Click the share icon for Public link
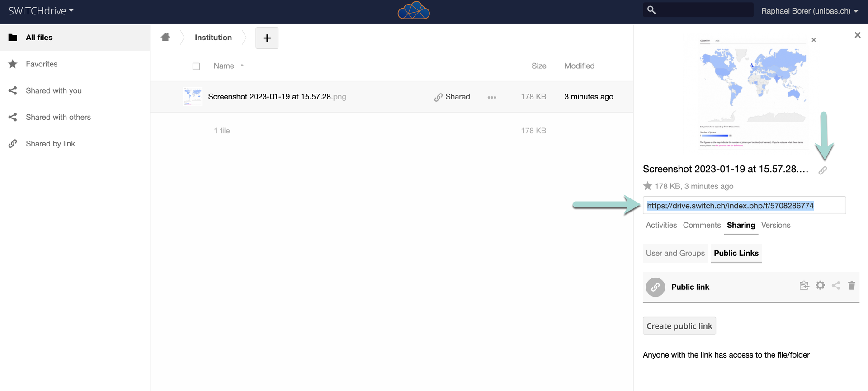 tap(836, 285)
